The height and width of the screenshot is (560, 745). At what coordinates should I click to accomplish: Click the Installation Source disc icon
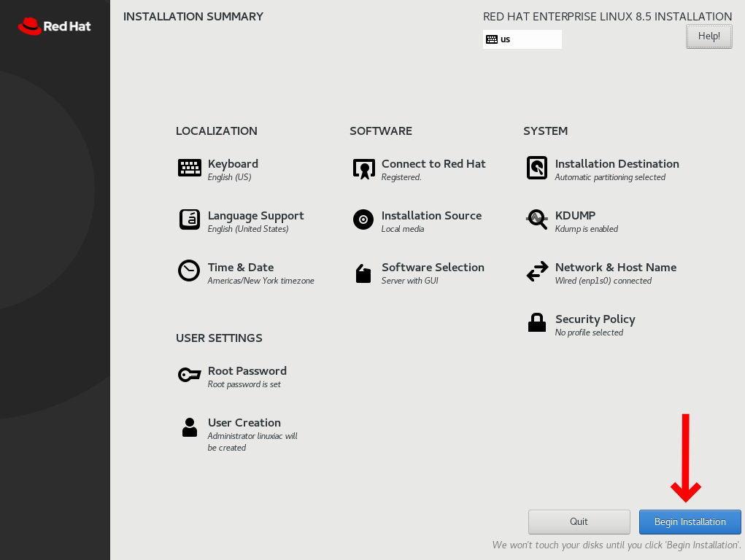coord(363,219)
